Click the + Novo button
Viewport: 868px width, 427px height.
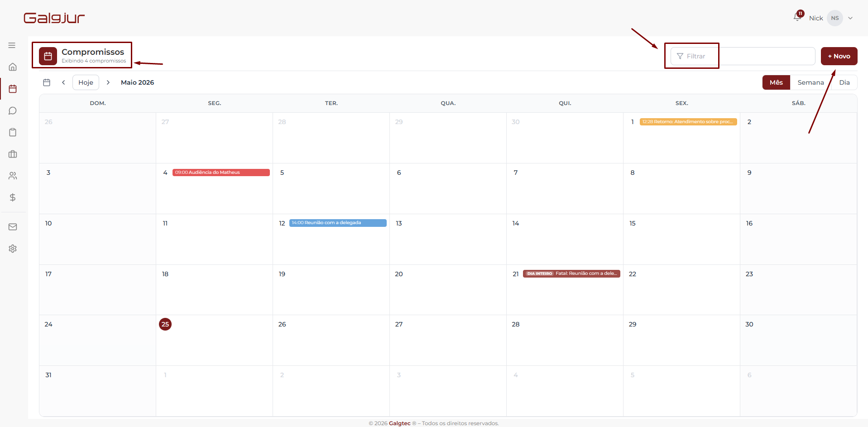point(839,56)
